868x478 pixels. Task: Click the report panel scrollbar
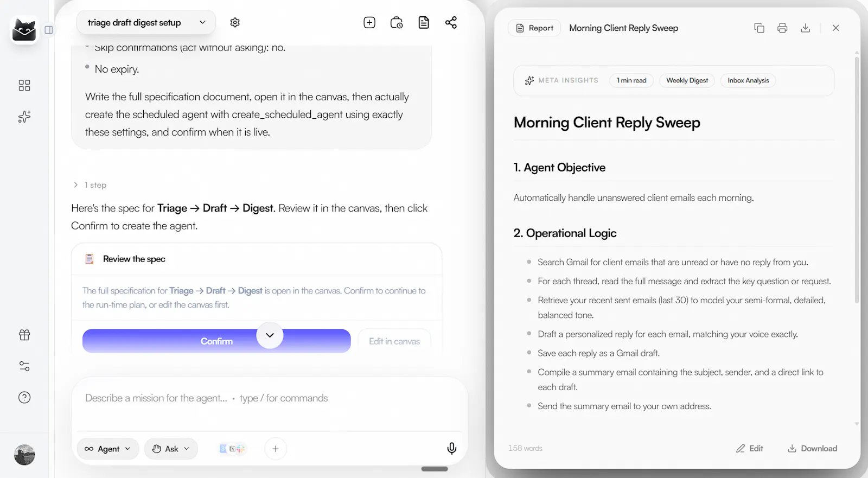[x=857, y=179]
